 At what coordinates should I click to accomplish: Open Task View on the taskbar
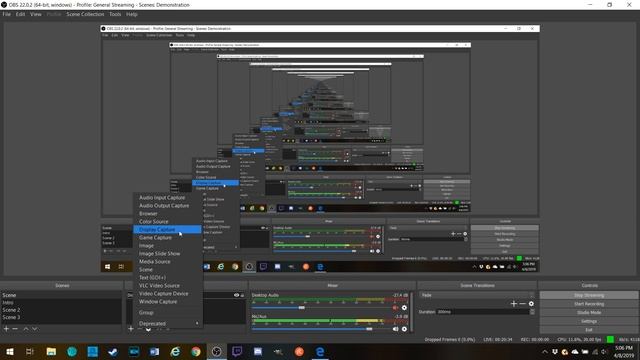30,351
